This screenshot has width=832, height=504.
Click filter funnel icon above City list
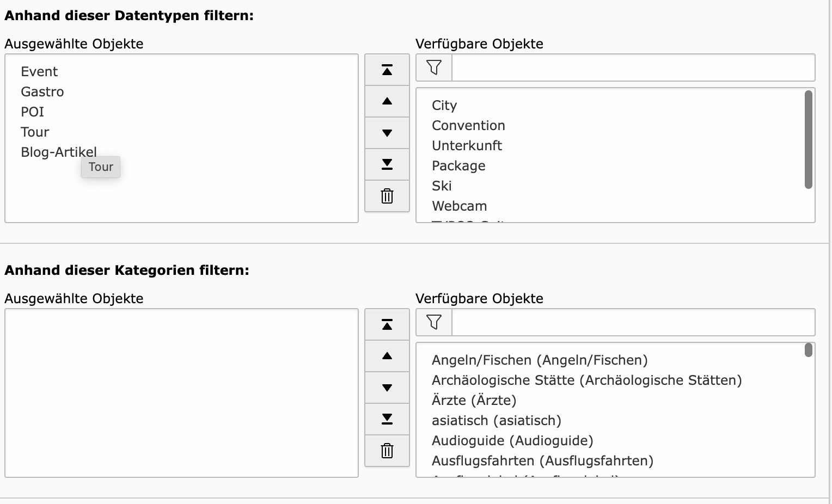434,67
